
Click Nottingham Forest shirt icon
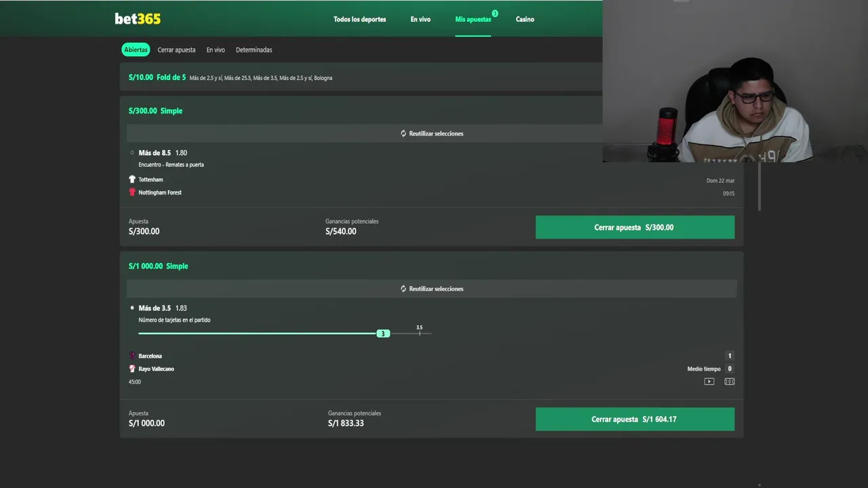(132, 192)
